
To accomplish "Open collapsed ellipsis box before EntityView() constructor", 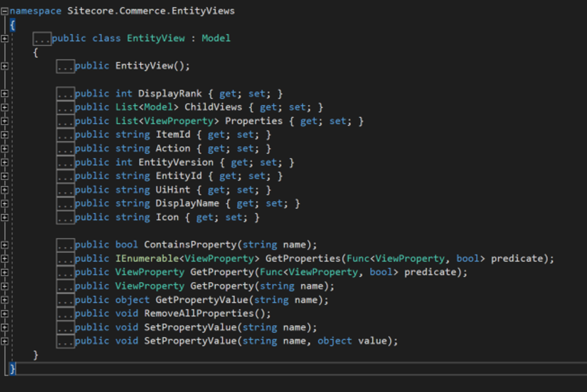I will [65, 67].
